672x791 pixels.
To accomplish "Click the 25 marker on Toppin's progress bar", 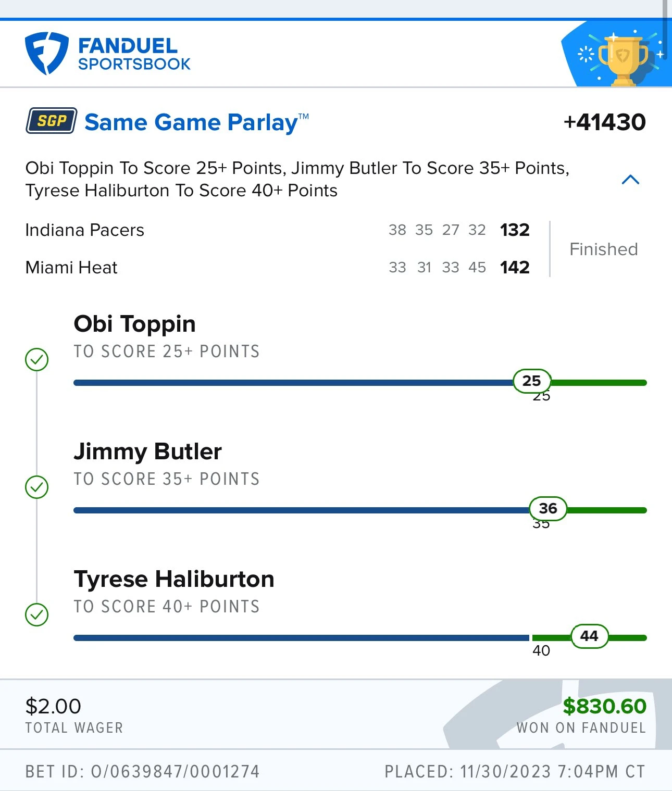I will pos(532,381).
